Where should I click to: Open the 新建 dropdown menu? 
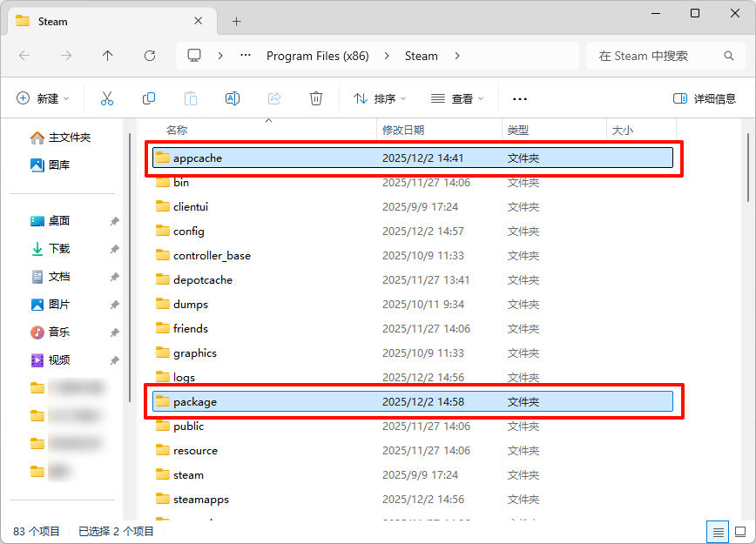[x=43, y=98]
